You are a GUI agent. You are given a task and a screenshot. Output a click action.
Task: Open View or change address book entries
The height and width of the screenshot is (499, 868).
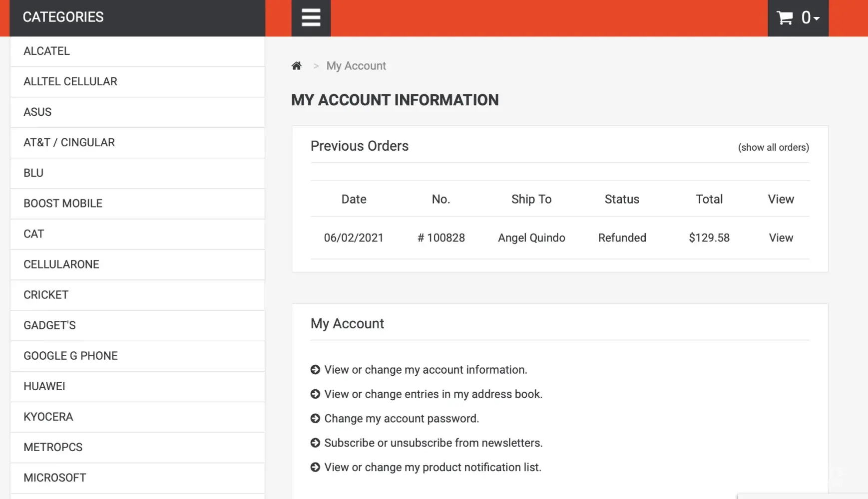[433, 394]
